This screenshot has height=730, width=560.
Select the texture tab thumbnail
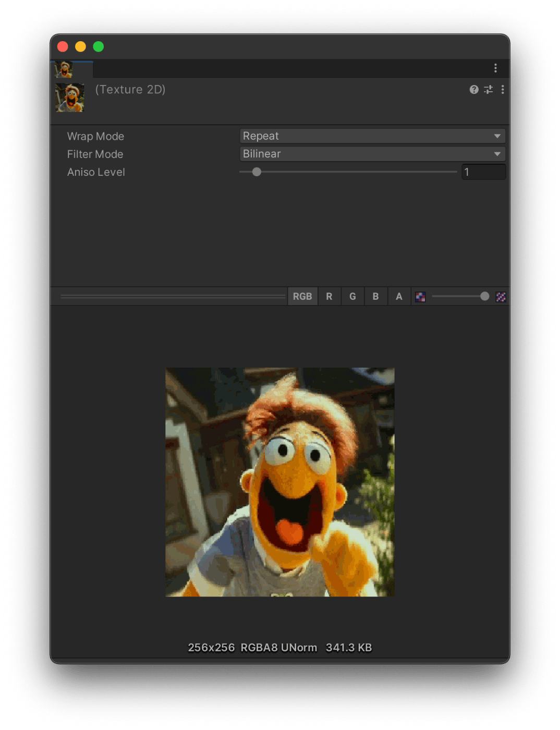64,69
